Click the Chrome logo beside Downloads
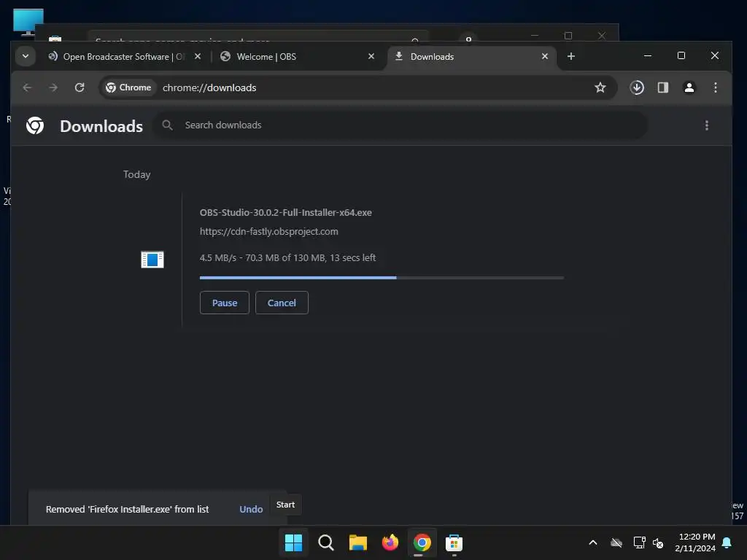747x560 pixels. 35,125
